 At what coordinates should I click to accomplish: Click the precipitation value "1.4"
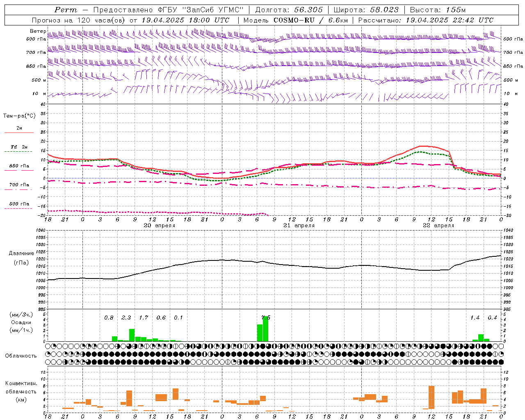click(x=475, y=318)
